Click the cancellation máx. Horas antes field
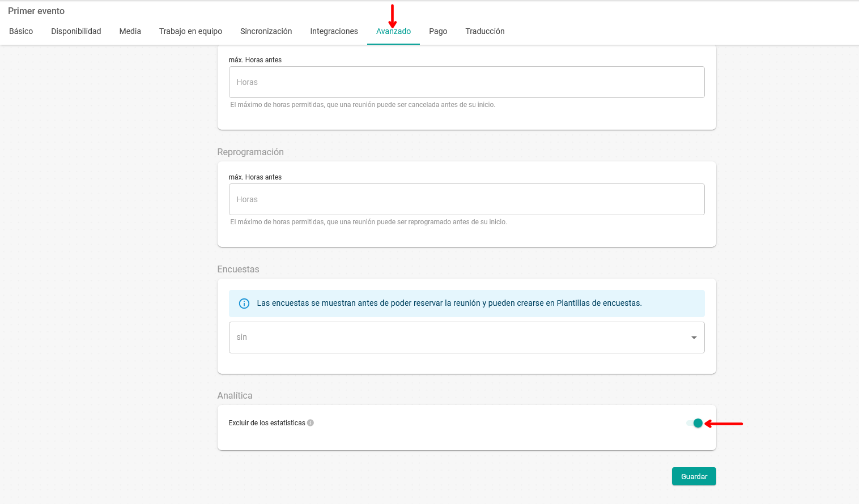 [466, 82]
